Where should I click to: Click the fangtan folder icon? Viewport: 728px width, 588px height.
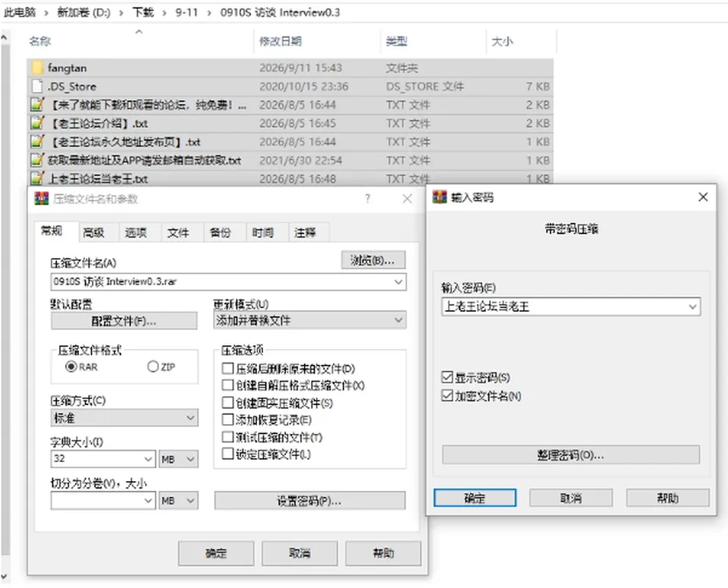click(37, 68)
